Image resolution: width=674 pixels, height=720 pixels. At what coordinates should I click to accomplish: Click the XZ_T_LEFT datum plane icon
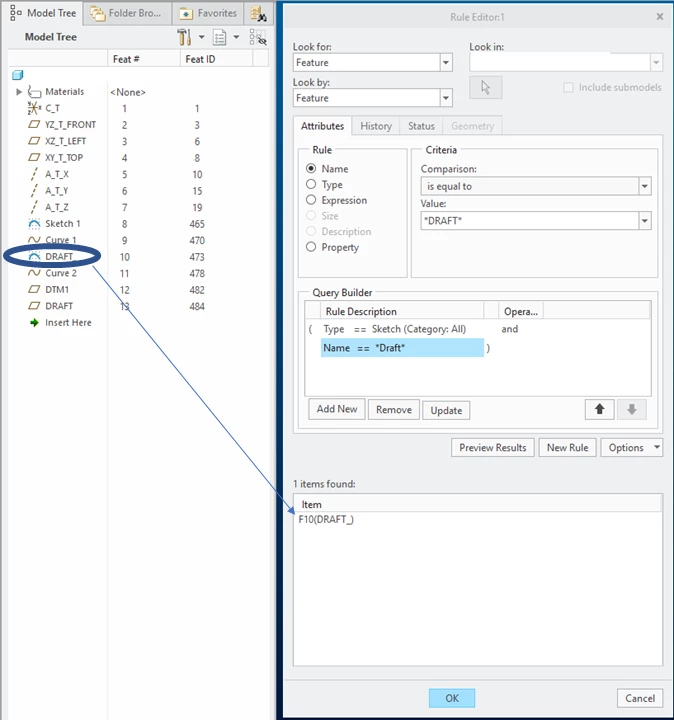click(x=34, y=141)
